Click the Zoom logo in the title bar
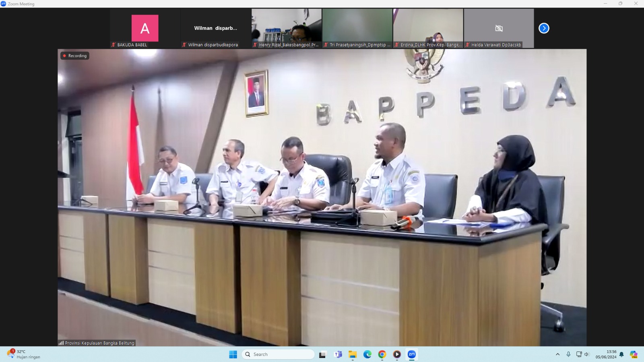The width and height of the screenshot is (644, 362). pos(4,4)
